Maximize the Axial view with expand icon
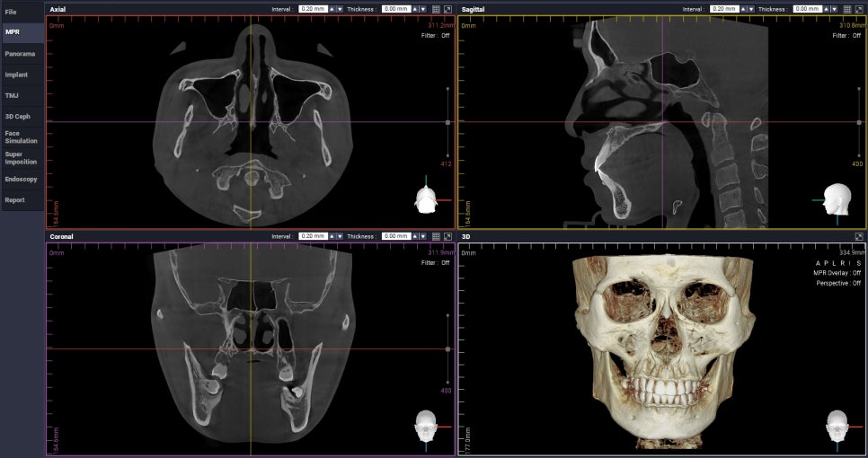 click(447, 9)
